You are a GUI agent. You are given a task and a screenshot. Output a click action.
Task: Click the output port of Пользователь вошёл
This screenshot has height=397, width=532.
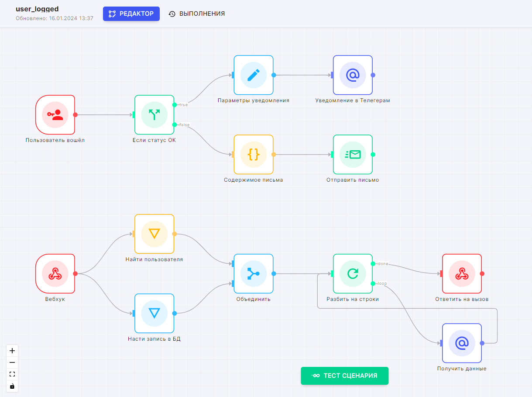click(x=75, y=115)
